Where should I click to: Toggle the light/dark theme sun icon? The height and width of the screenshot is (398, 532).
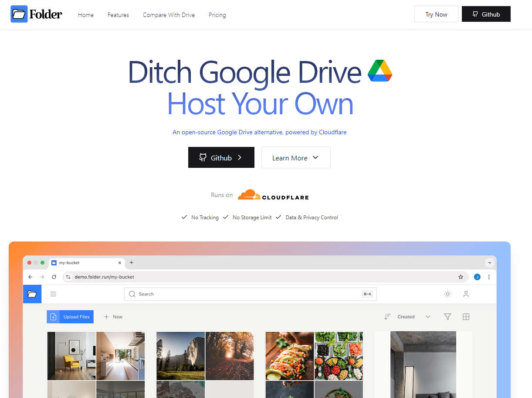(447, 294)
